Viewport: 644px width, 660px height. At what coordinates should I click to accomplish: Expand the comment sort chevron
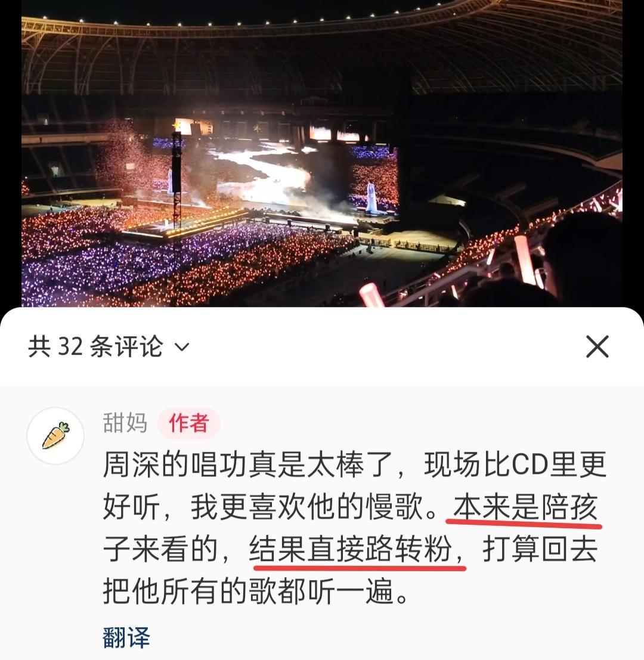coord(182,347)
